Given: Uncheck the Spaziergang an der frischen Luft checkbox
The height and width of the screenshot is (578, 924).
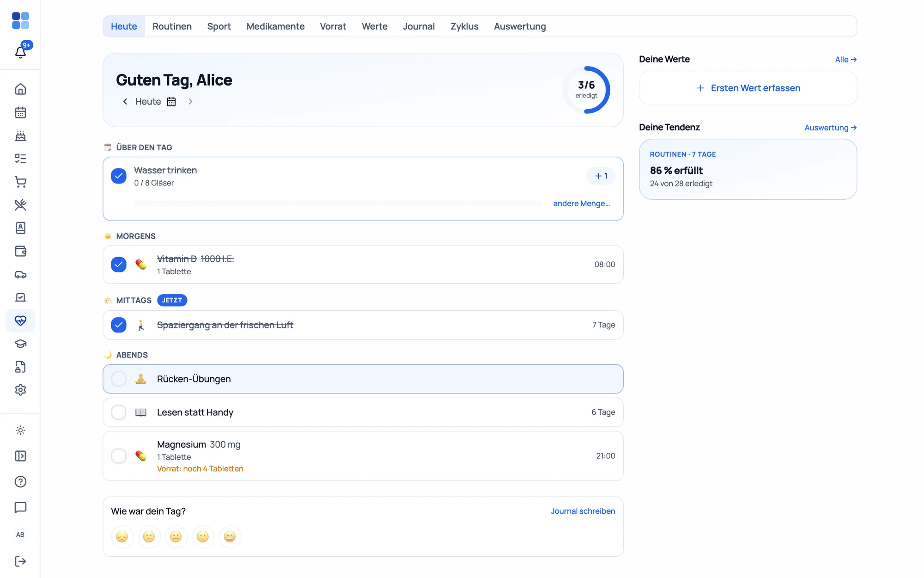Looking at the screenshot, I should click(119, 325).
